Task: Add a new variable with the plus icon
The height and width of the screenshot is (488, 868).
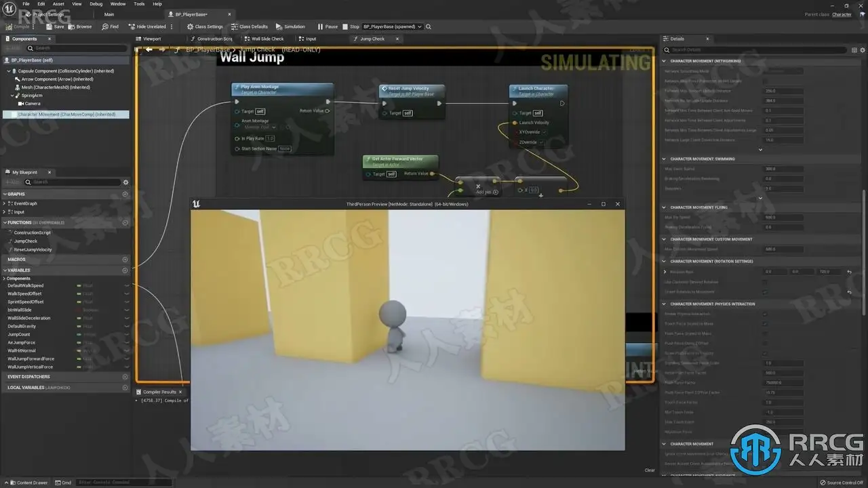Action: coord(125,270)
